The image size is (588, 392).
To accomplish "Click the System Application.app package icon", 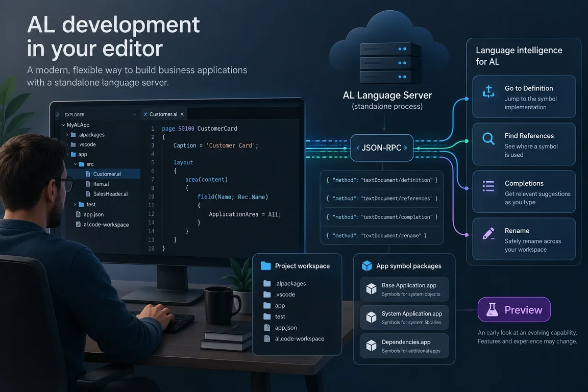I will pos(371,317).
